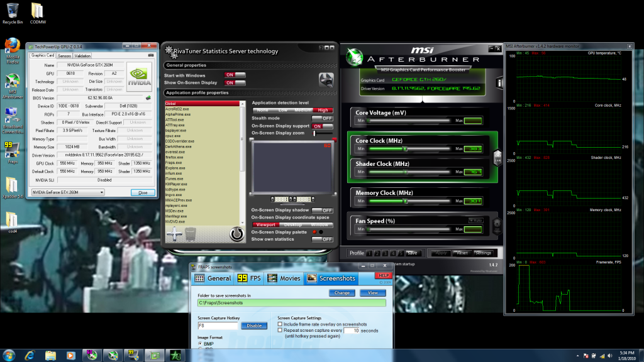Open the GPU selection dropdown in GPU-Z
Viewport: 644px width, 362px height.
click(x=68, y=192)
